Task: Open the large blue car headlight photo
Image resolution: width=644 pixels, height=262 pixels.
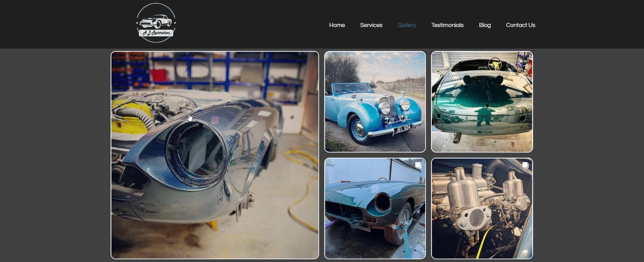Action: click(215, 155)
